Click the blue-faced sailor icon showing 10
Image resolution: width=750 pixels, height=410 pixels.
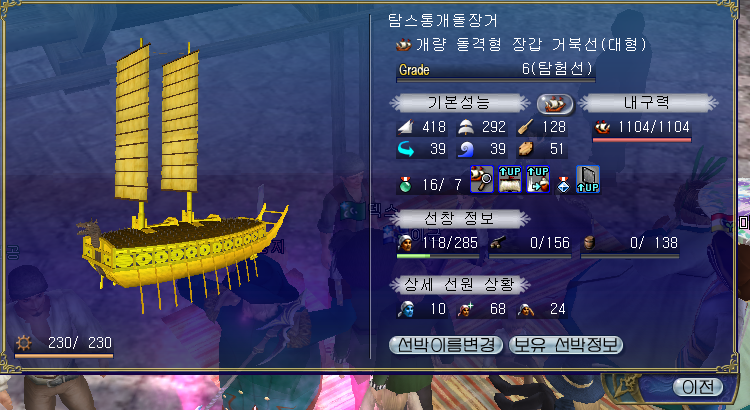(x=404, y=310)
